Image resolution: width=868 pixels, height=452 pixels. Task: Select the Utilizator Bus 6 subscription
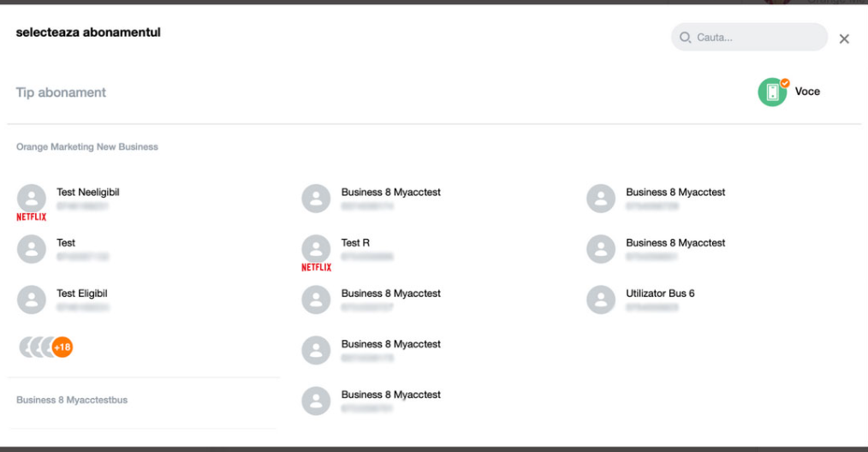pyautogui.click(x=660, y=294)
